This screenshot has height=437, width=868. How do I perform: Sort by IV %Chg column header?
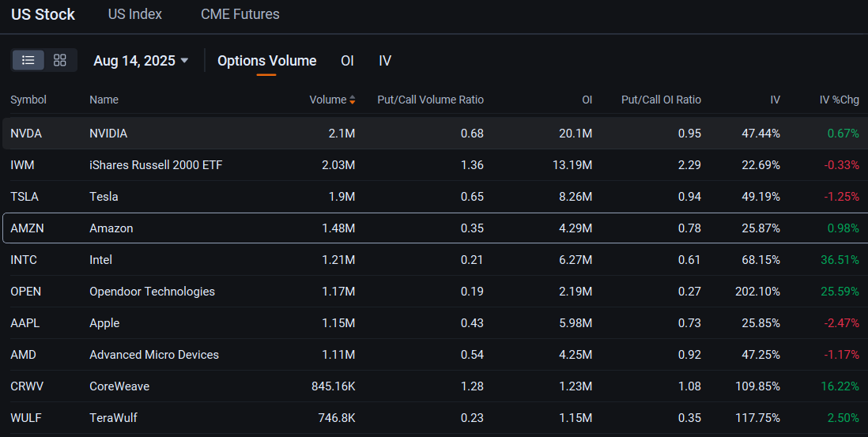[840, 100]
